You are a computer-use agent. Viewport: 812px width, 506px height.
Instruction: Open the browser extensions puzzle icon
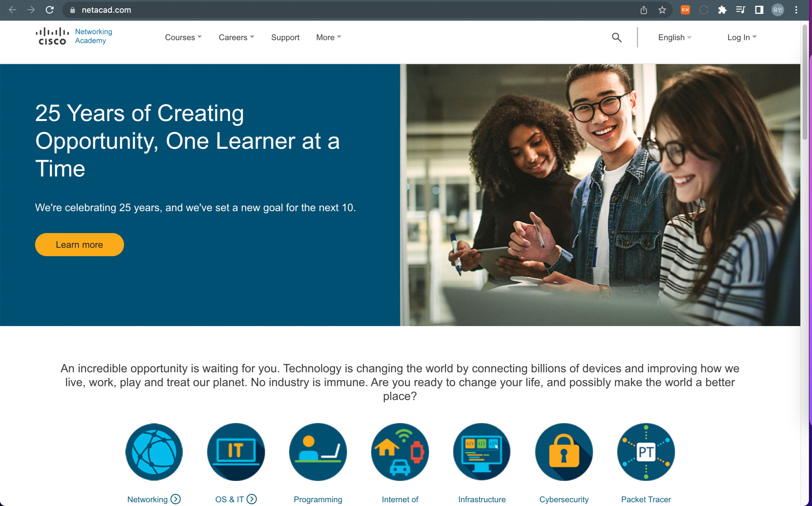click(722, 10)
